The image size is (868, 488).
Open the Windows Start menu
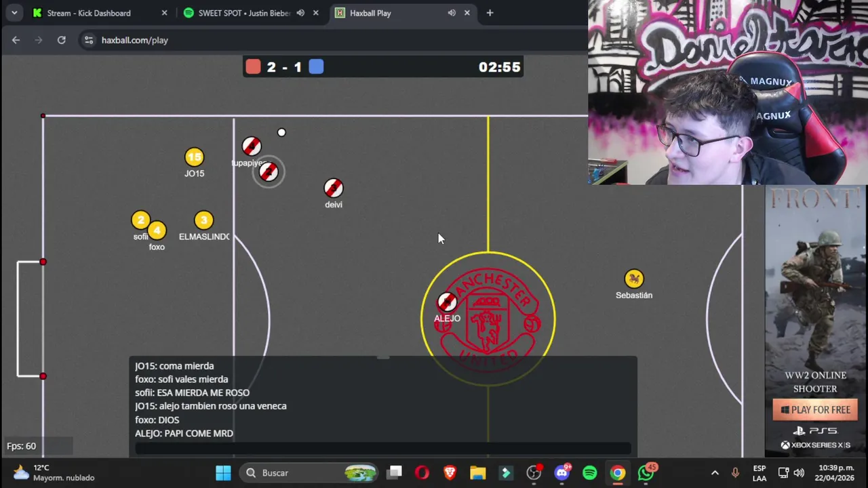click(223, 472)
